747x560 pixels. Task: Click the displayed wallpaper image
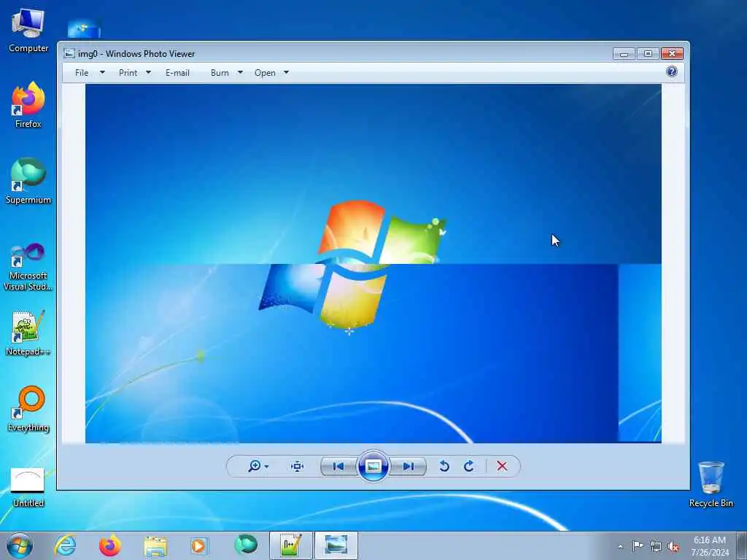pos(373,263)
